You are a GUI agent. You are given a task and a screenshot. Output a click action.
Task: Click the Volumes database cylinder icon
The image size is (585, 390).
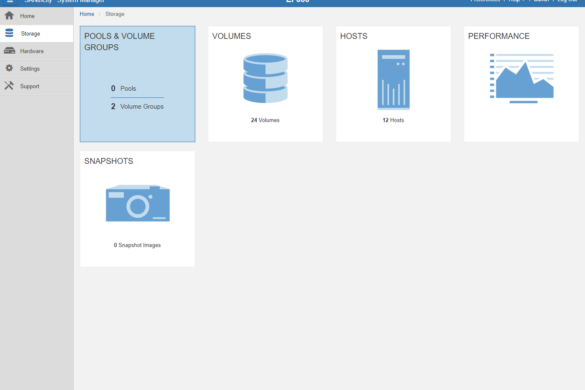265,78
